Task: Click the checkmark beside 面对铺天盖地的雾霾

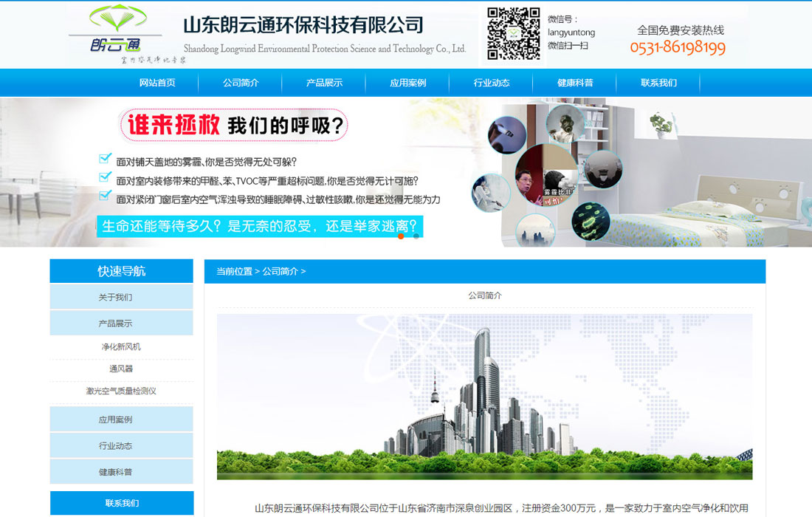Action: point(105,159)
